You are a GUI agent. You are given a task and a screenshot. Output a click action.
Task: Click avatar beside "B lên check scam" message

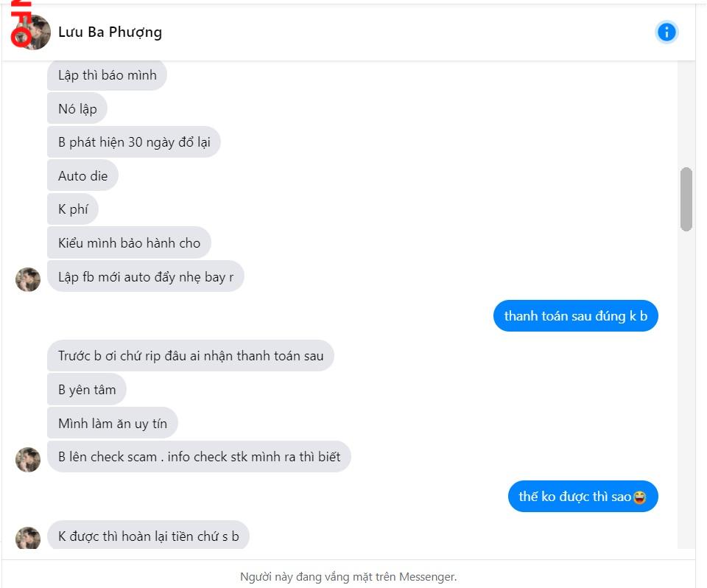click(28, 459)
